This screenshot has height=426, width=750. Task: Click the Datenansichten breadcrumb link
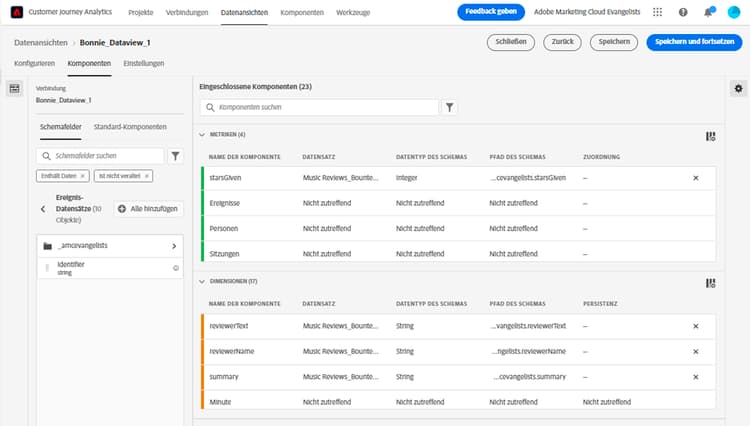click(41, 43)
